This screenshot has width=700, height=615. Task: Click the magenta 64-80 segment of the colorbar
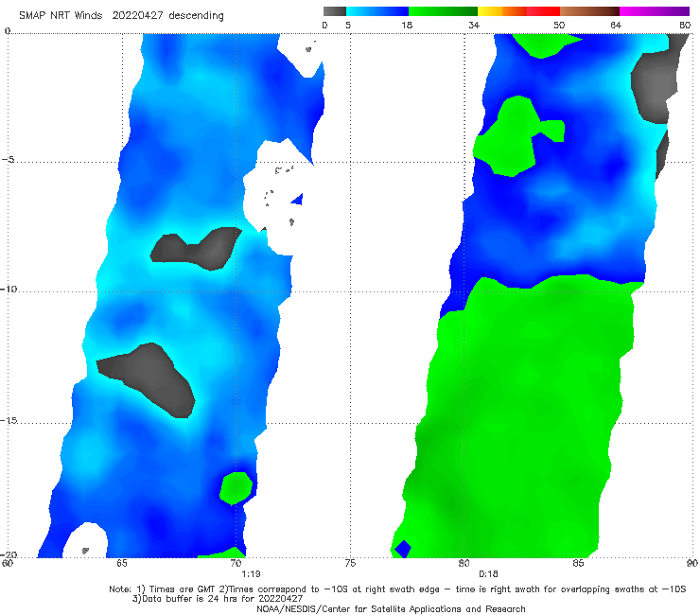tap(655, 11)
